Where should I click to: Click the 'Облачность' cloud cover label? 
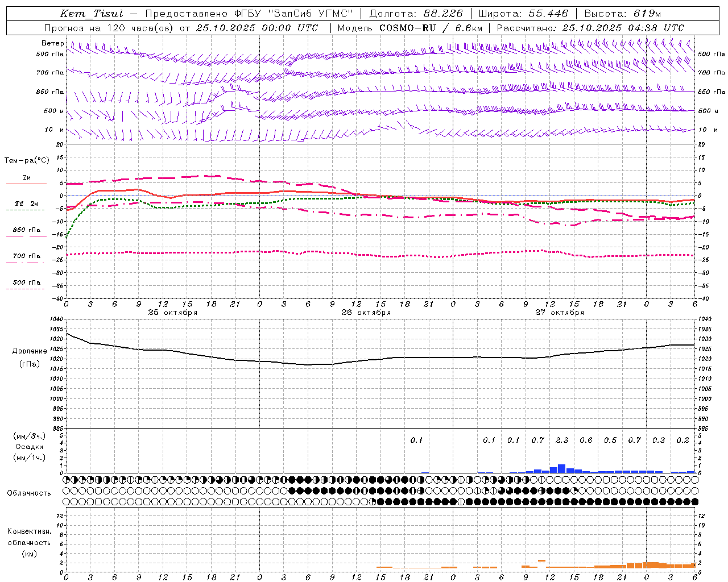coord(29,493)
